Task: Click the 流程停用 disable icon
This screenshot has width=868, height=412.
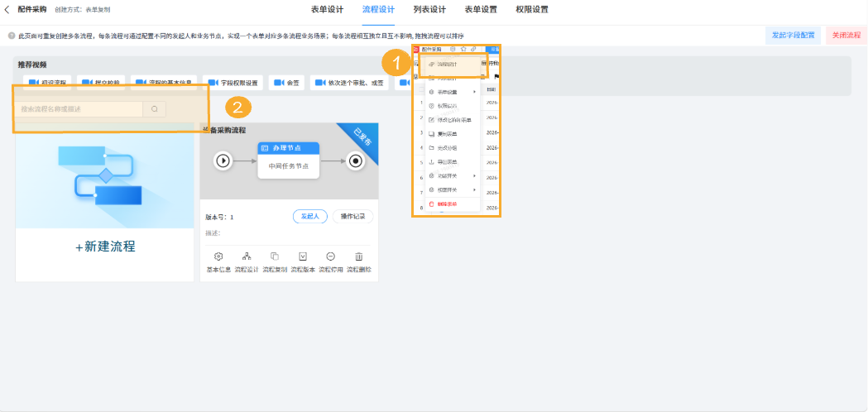Action: pyautogui.click(x=331, y=257)
